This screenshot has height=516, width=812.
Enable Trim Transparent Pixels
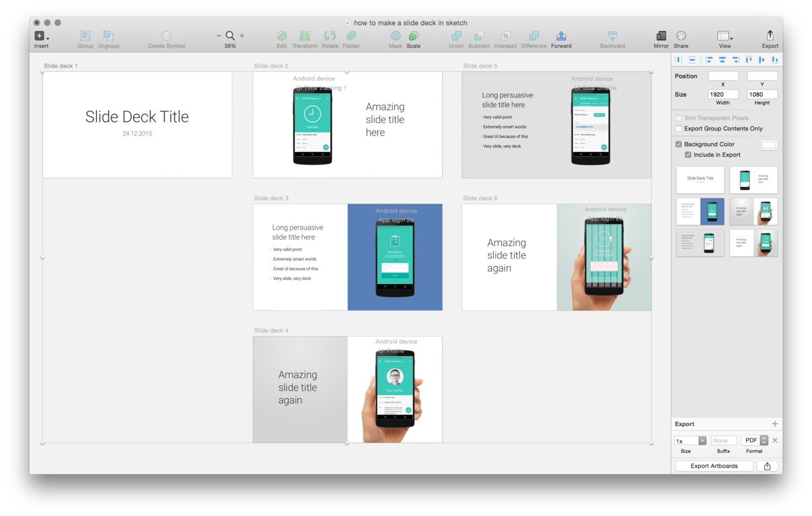click(x=679, y=118)
